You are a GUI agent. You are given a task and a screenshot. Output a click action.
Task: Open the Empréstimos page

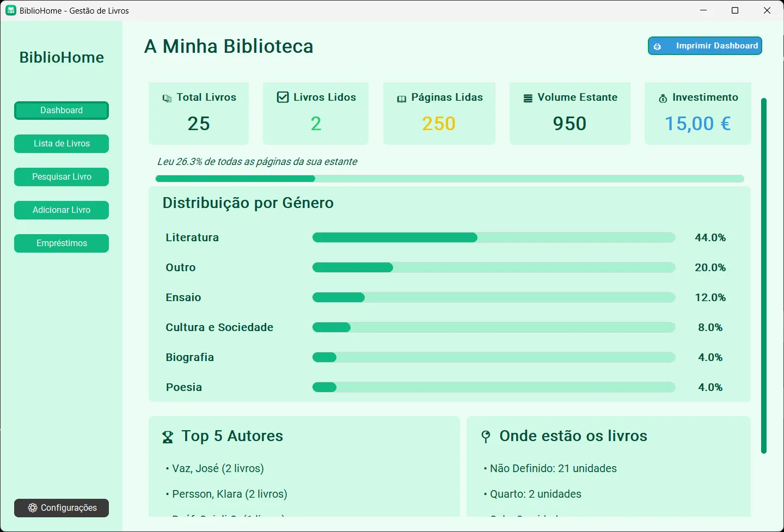[x=61, y=243]
